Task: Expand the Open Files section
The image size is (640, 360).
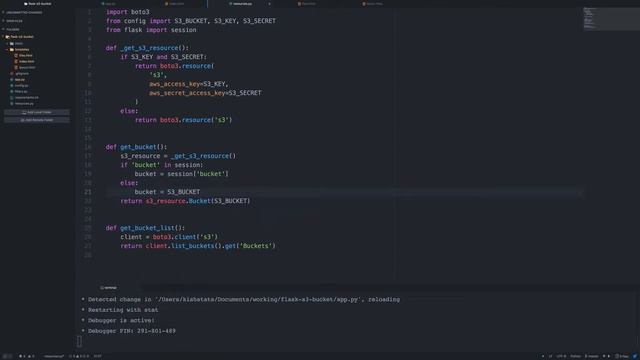Action: (3, 20)
